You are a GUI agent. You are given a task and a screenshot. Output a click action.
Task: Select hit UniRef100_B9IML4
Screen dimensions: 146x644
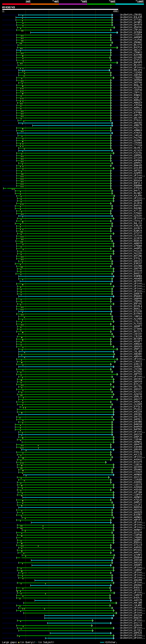[131, 306]
